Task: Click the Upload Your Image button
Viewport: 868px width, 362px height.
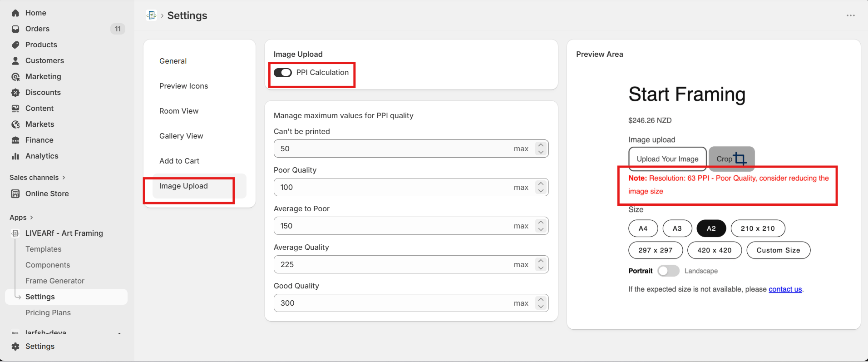Action: pos(667,159)
